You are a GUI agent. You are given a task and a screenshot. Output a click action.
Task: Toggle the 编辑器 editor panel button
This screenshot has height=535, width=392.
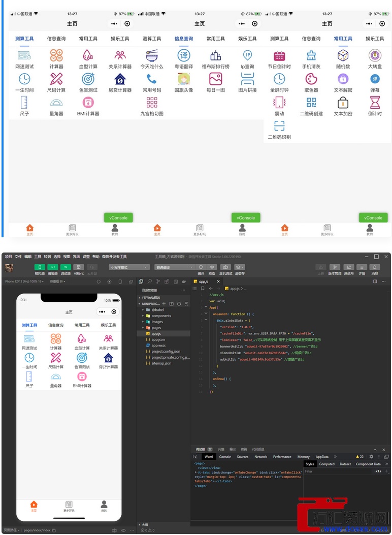(x=53, y=267)
